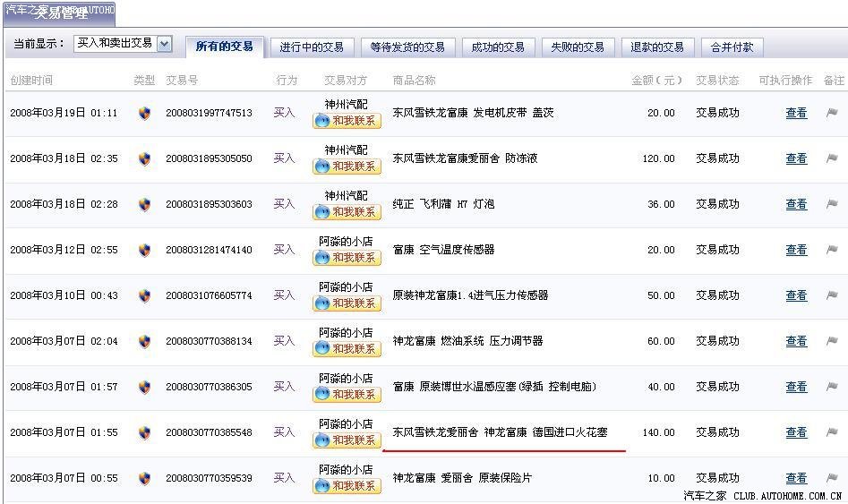This screenshot has height=504, width=848.
Task: Open the 成功的交易 tab
Action: (498, 47)
